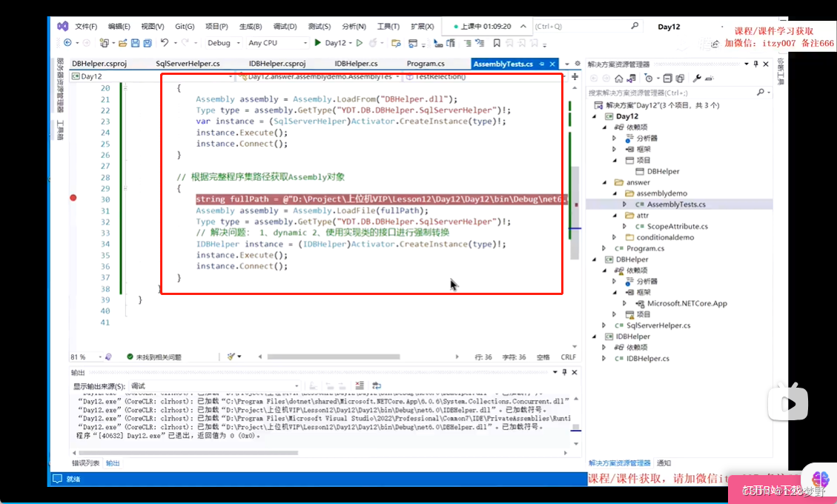Click Solution Explorer search field
The image size is (837, 504).
[679, 93]
